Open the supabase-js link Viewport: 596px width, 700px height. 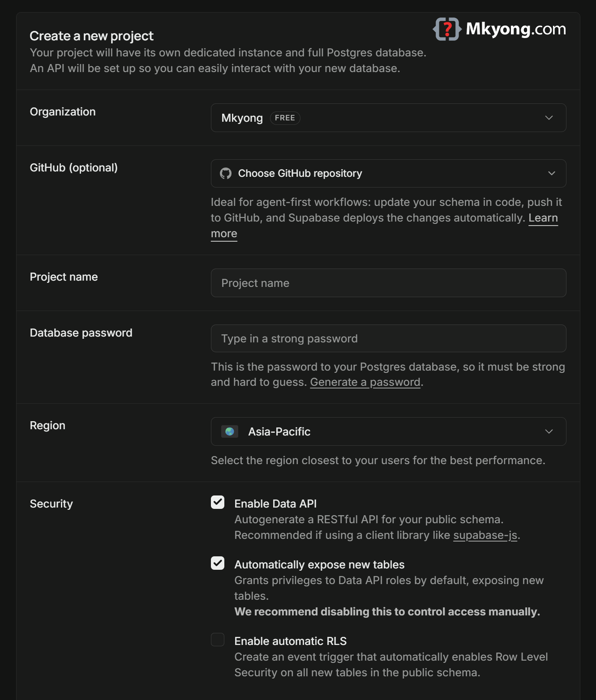[x=485, y=535]
